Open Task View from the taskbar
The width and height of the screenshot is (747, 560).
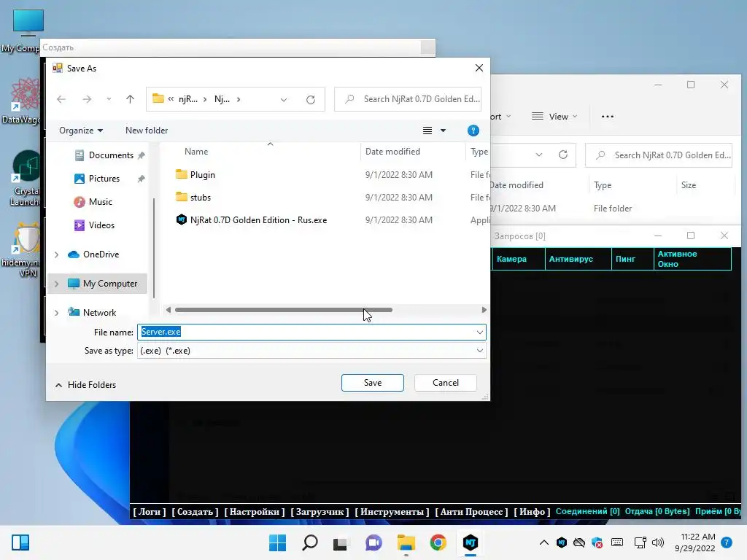coord(340,542)
